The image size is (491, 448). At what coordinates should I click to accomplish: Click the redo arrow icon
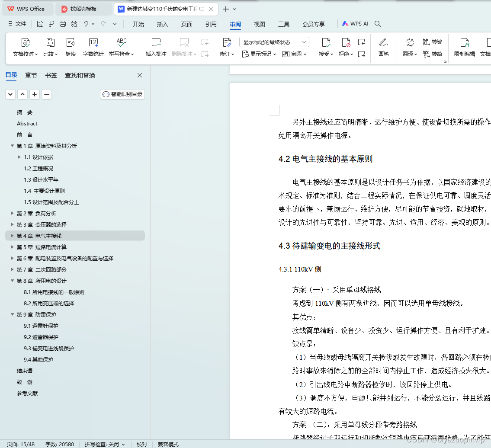[x=103, y=24]
